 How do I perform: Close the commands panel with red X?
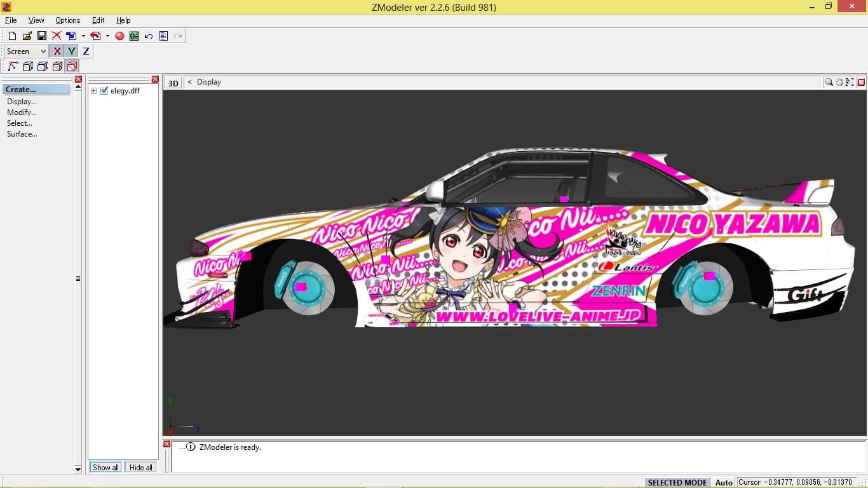click(78, 79)
